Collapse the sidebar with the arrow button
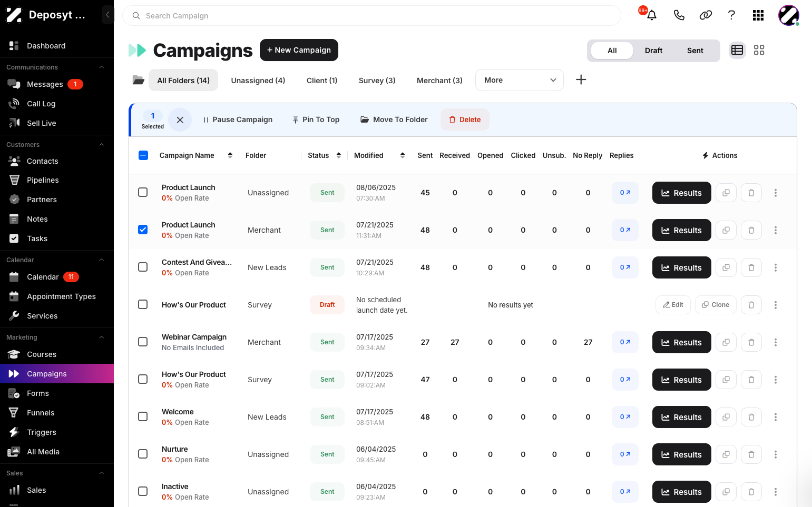 click(x=107, y=15)
